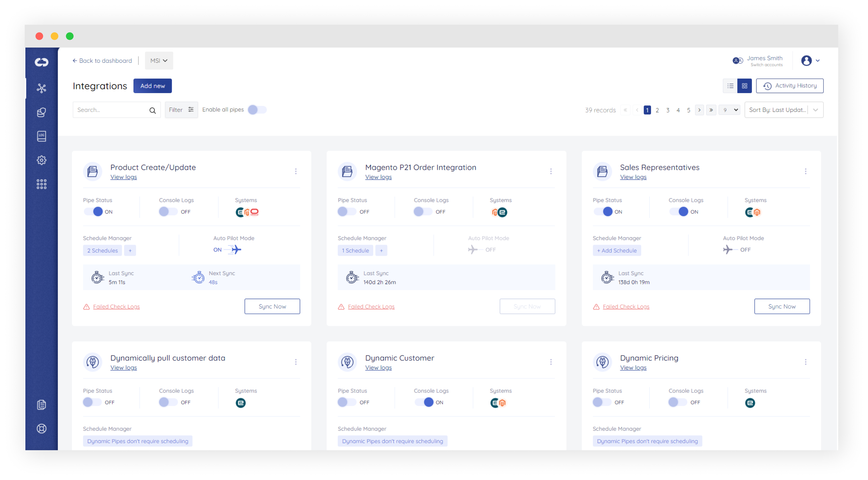The width and height of the screenshot is (868, 480).
Task: Click the LOG book sidebar icon
Action: click(41, 136)
